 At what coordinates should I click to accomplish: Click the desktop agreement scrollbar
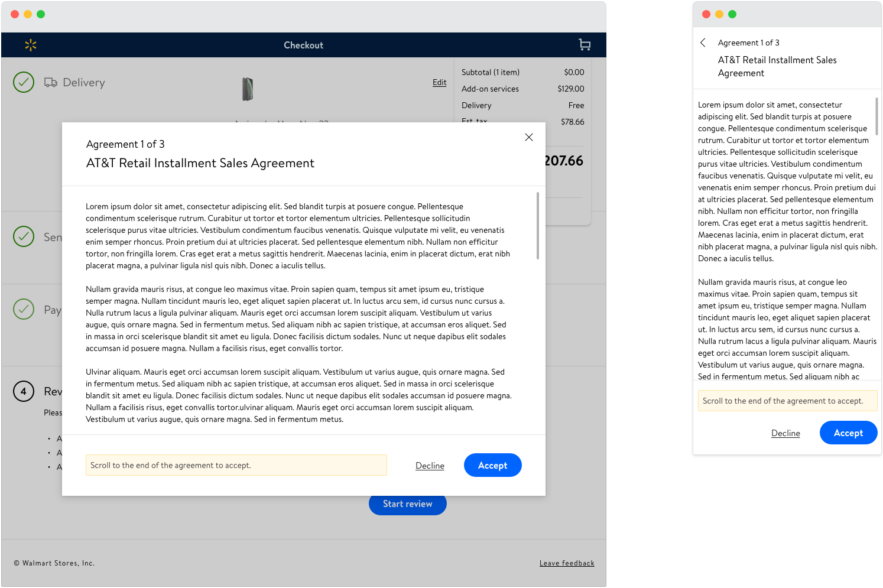pyautogui.click(x=537, y=225)
